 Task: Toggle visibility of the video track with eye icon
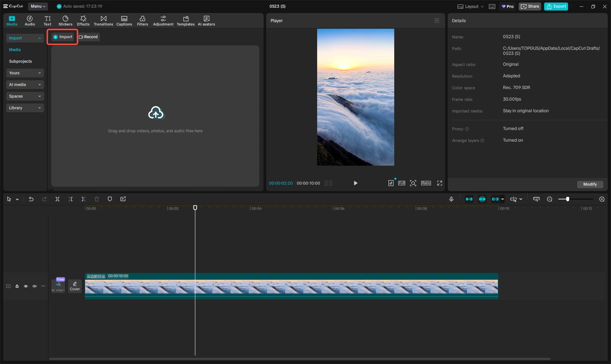point(25,286)
